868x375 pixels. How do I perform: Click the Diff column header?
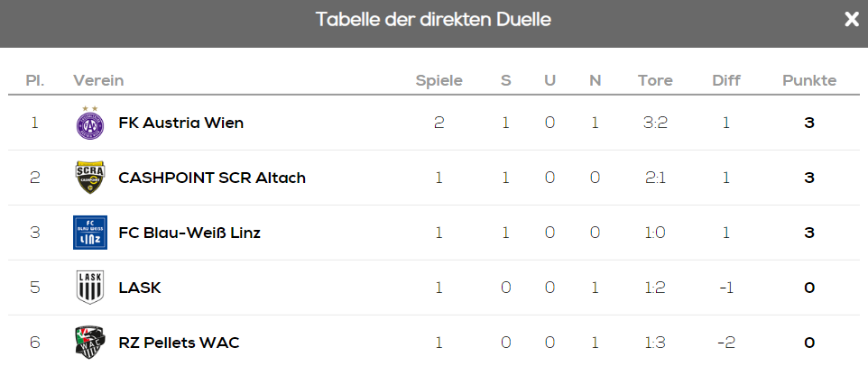click(x=725, y=80)
